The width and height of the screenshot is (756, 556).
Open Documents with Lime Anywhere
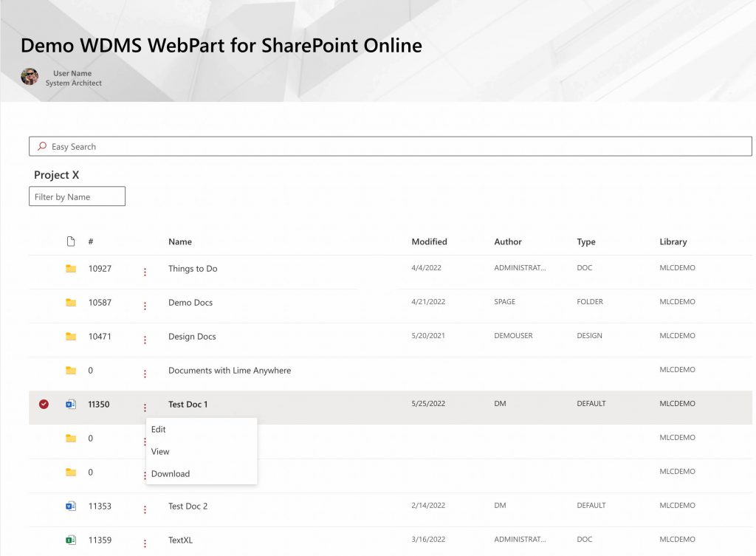click(x=230, y=371)
